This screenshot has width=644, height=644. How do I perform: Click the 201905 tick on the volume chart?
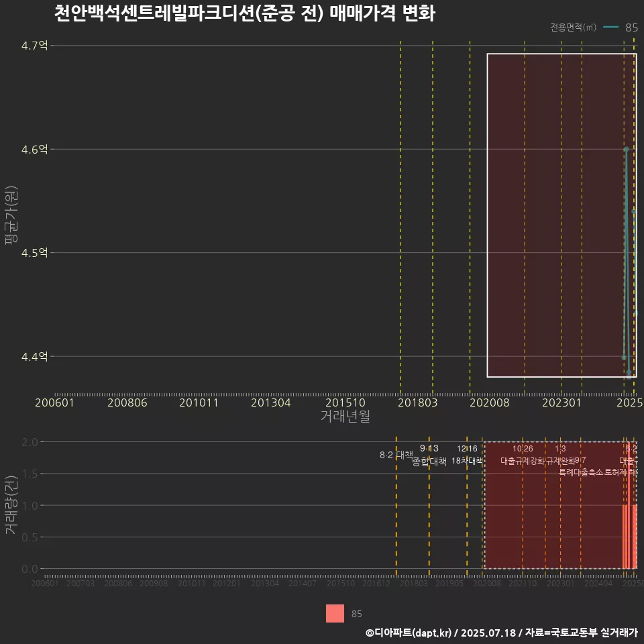pyautogui.click(x=449, y=583)
